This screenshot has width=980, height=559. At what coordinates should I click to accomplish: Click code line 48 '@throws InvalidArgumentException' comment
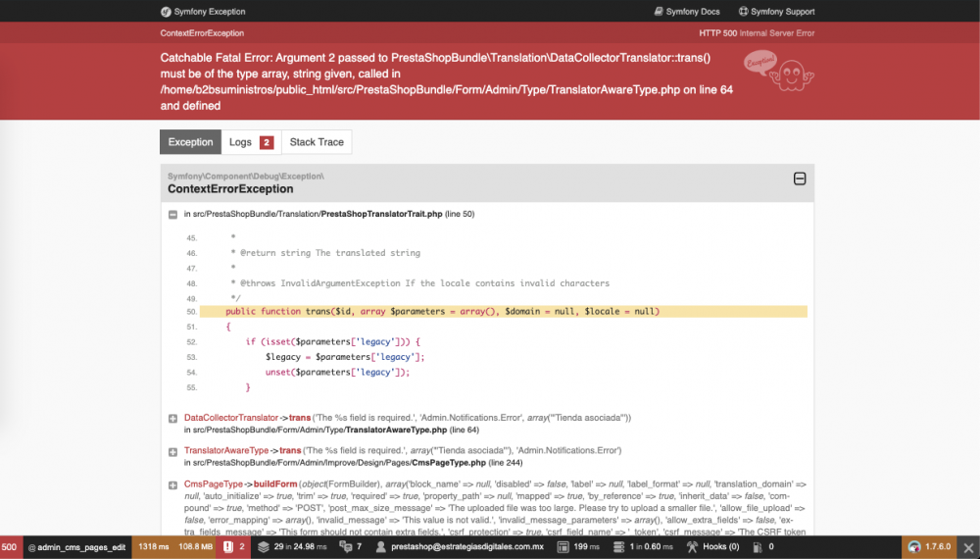pyautogui.click(x=420, y=283)
